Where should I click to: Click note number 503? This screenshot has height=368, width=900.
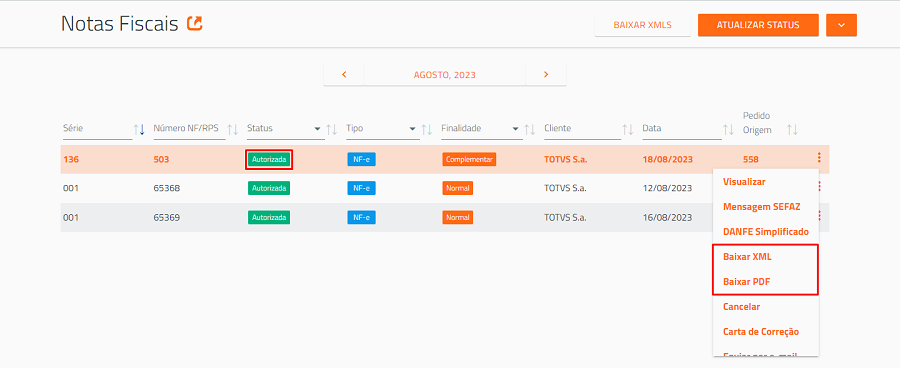point(161,159)
